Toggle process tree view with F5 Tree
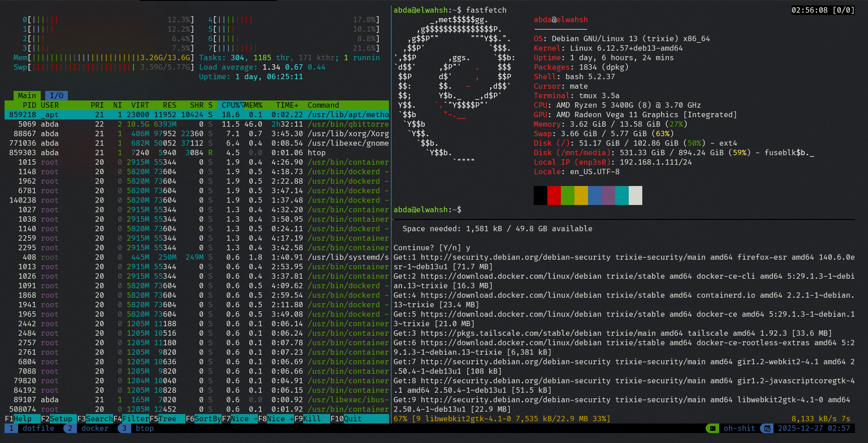This screenshot has height=443, width=868. pos(167,419)
